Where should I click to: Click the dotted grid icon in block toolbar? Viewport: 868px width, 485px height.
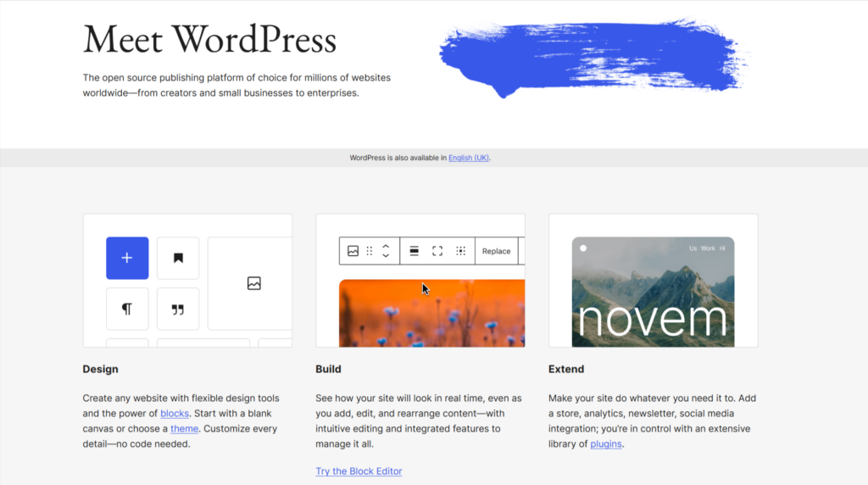pos(460,251)
